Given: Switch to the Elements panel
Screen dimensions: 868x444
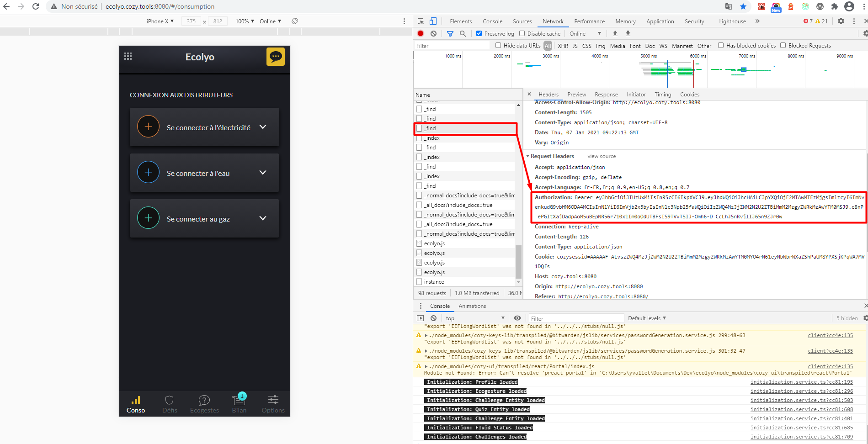Looking at the screenshot, I should click(x=461, y=21).
